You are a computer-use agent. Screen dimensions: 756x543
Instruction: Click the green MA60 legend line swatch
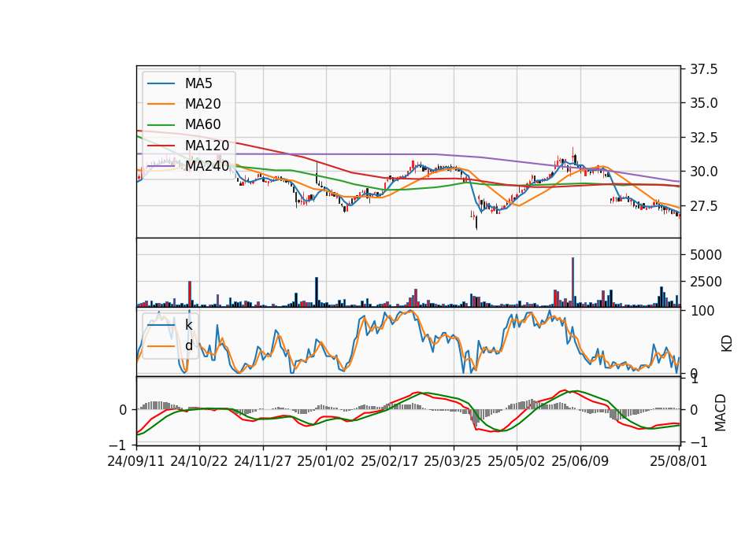[161, 125]
